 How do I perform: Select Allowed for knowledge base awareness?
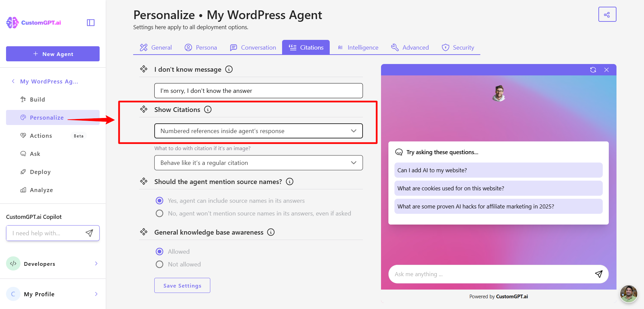point(160,252)
